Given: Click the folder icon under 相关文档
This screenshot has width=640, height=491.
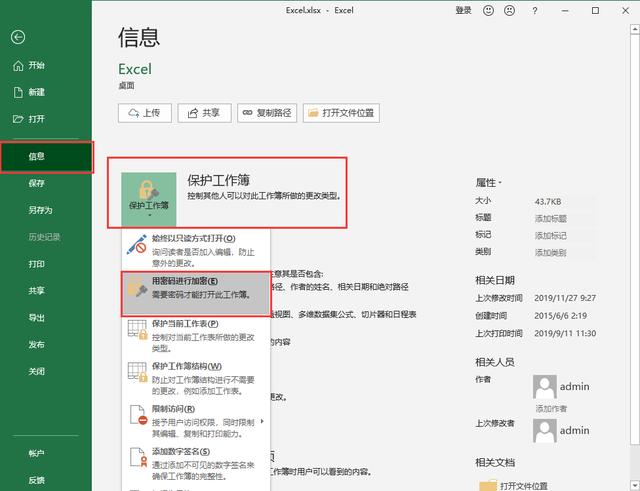Looking at the screenshot, I should 487,485.
